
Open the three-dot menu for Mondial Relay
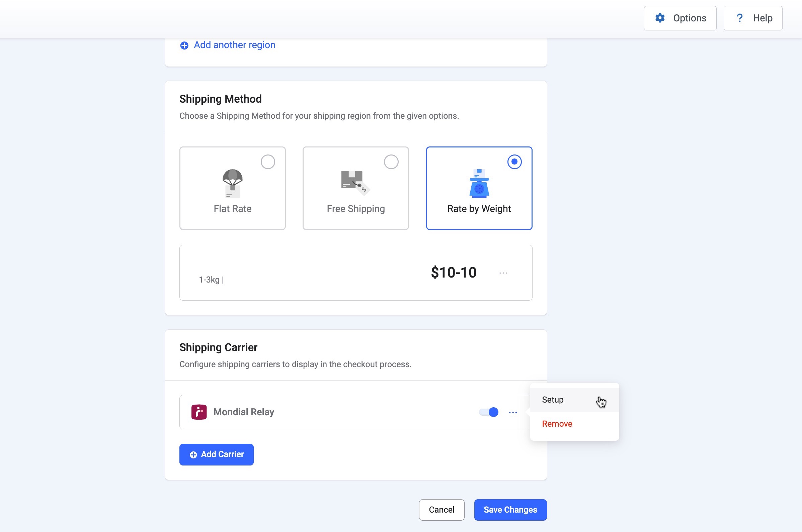point(513,412)
